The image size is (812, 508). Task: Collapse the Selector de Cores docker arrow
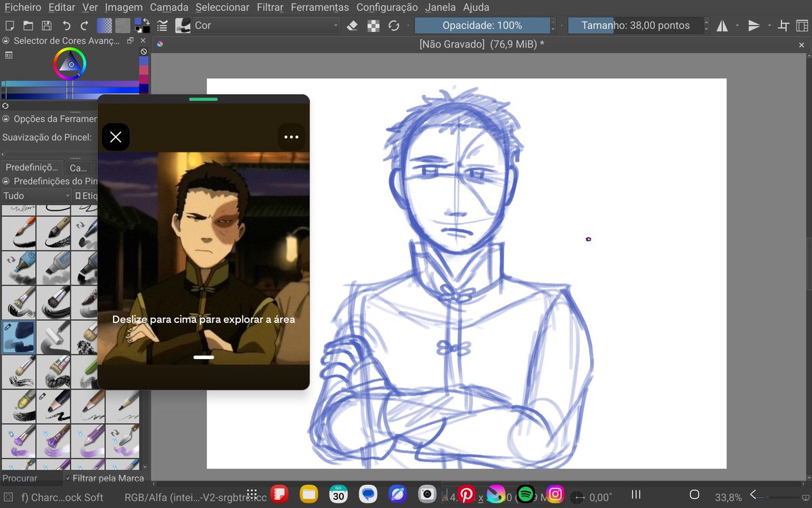[6, 41]
